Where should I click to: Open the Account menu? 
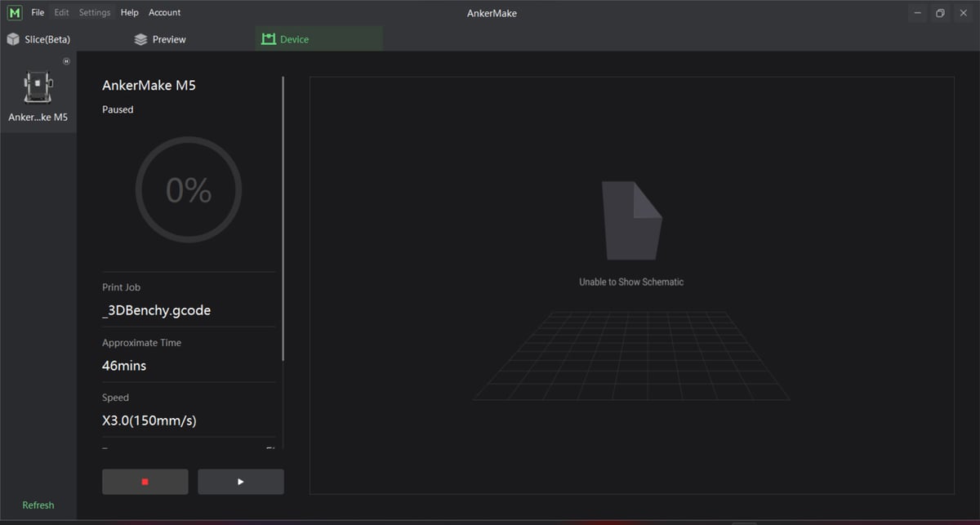point(164,13)
